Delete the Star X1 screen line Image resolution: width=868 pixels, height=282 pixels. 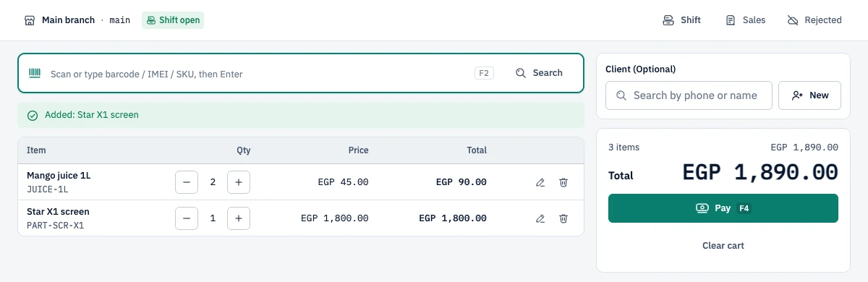(x=563, y=218)
